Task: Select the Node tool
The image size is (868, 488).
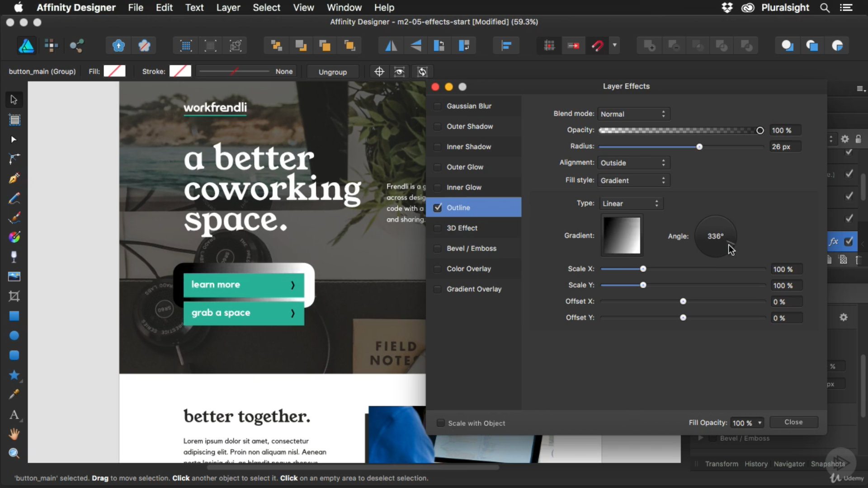Action: [14, 140]
